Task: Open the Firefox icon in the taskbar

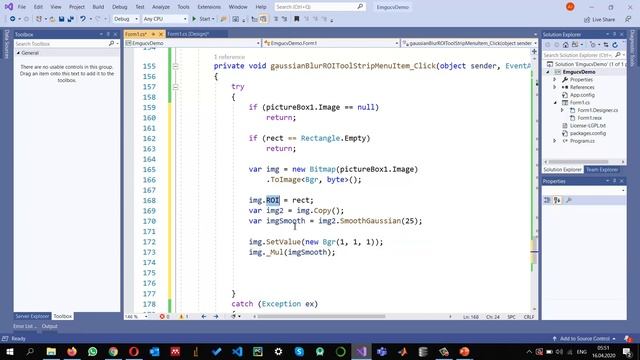Action: (x=72, y=351)
